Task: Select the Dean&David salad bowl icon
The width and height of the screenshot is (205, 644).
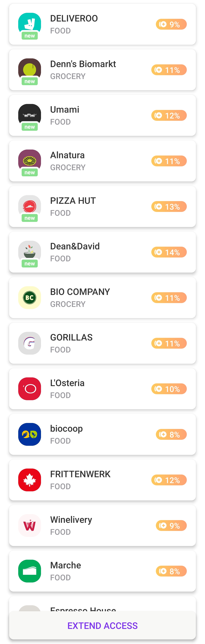Action: (29, 252)
